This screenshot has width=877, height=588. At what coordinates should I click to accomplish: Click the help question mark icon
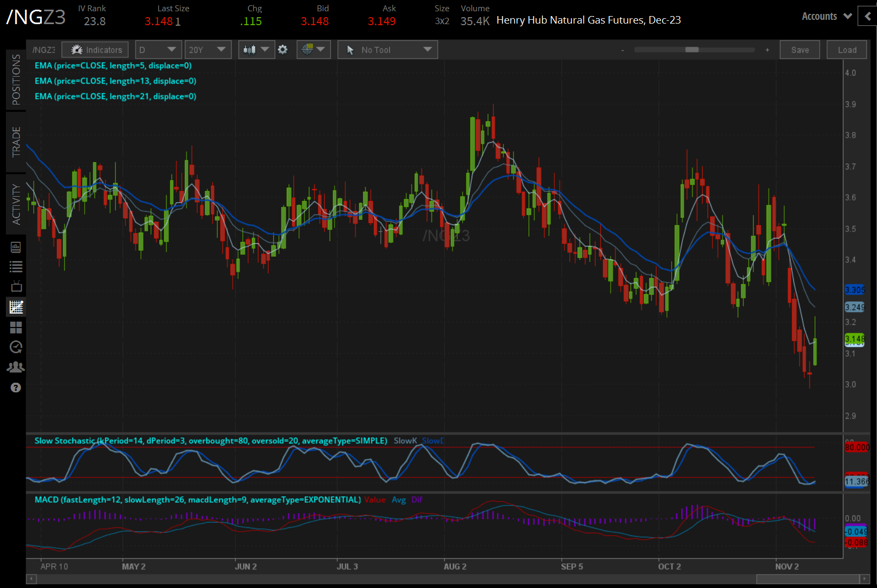16,388
